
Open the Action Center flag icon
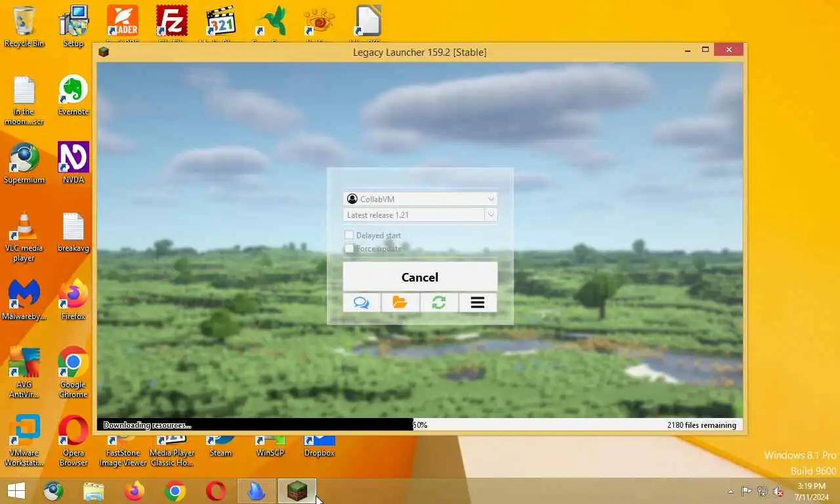point(747,492)
